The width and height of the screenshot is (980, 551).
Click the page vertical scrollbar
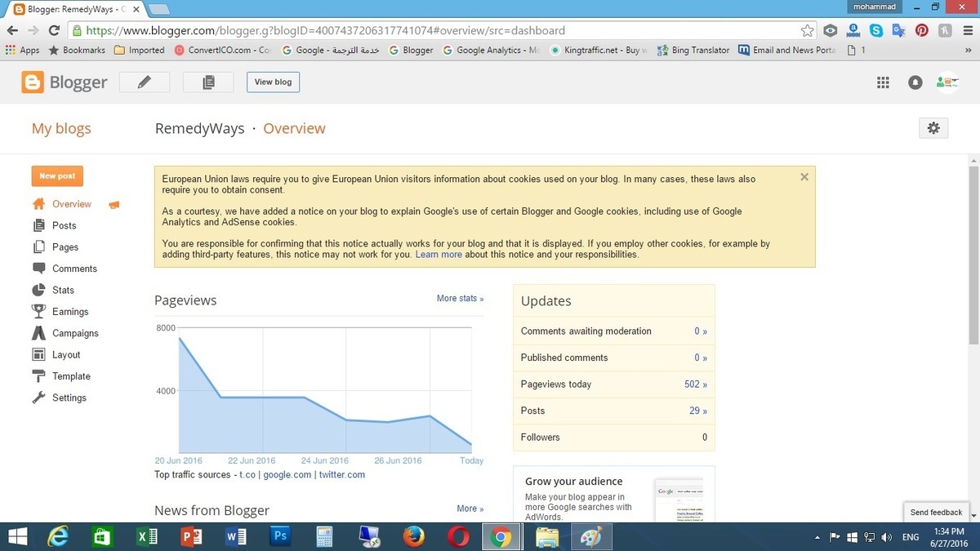coord(973,255)
